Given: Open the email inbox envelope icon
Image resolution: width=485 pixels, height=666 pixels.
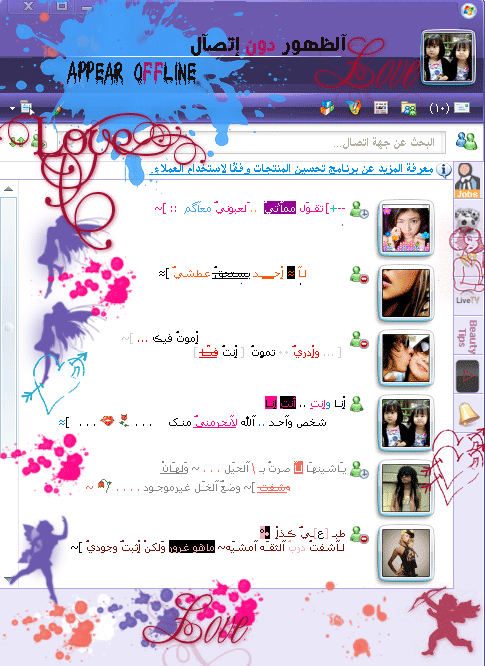Looking at the screenshot, I should click(462, 107).
